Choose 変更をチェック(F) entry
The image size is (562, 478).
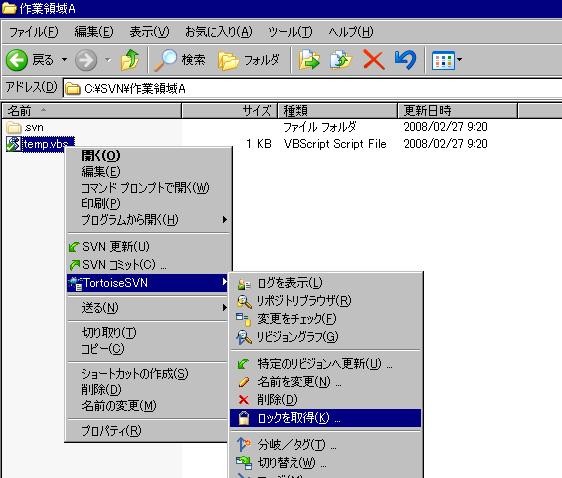click(325, 319)
